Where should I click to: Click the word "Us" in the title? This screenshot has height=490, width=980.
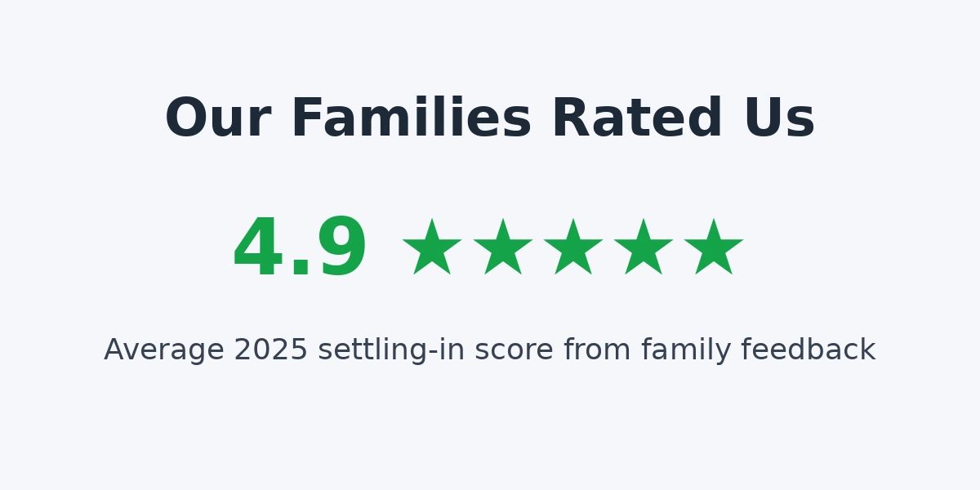point(778,118)
